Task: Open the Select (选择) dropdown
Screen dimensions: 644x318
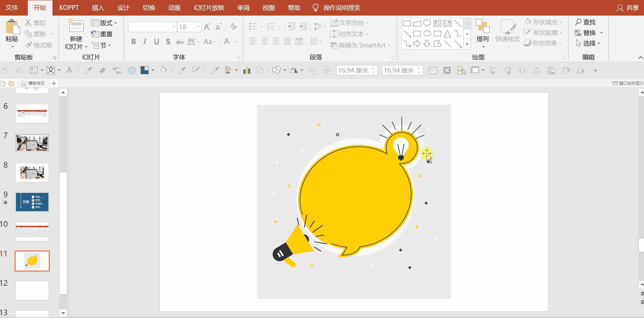Action: point(588,43)
